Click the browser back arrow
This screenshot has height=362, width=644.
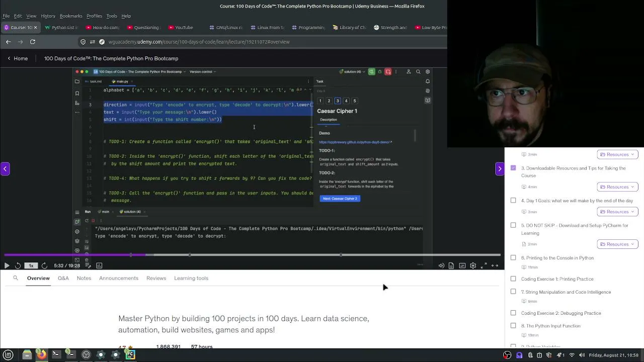(8, 42)
